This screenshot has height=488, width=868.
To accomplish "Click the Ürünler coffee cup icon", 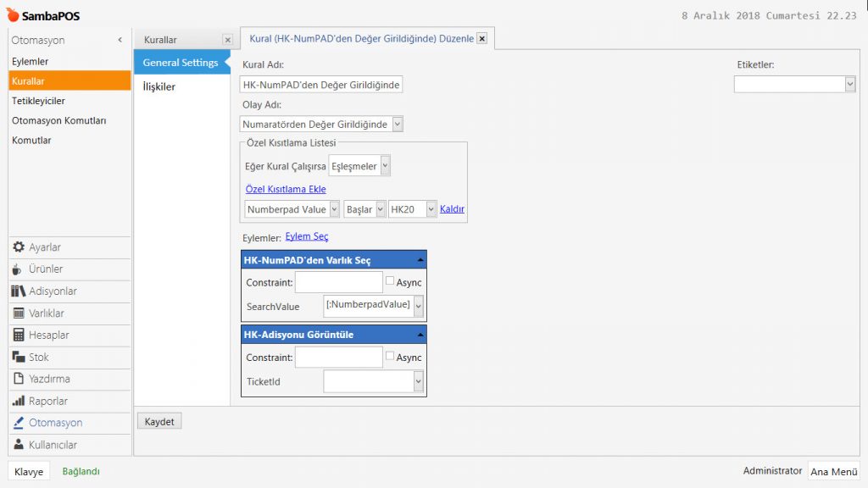I will [19, 269].
